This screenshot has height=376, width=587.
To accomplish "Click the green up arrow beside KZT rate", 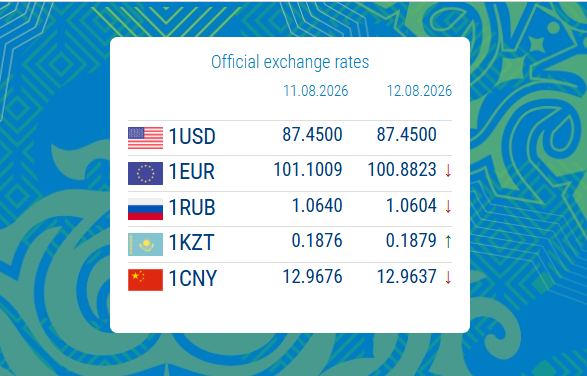I will 448,242.
